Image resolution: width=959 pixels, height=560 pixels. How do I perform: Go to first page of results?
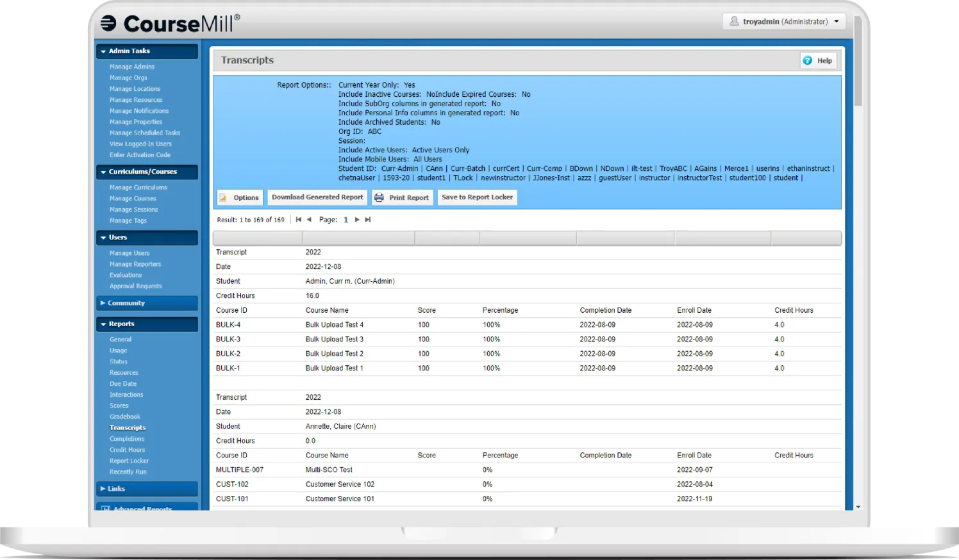pos(298,220)
